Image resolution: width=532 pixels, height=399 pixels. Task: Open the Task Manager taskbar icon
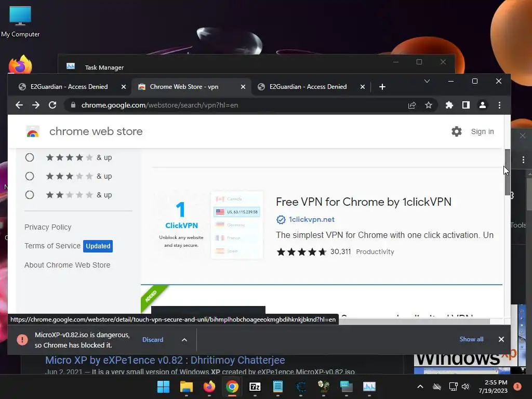[369, 387]
